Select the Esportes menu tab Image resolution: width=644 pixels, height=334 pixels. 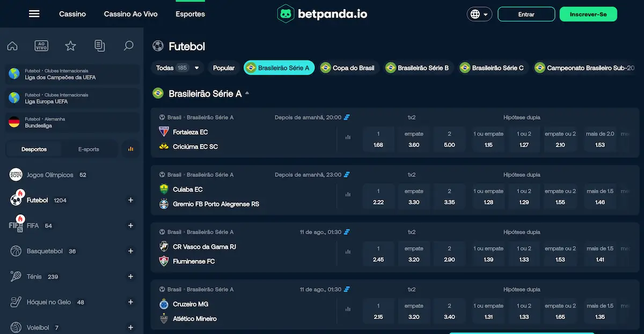click(190, 13)
